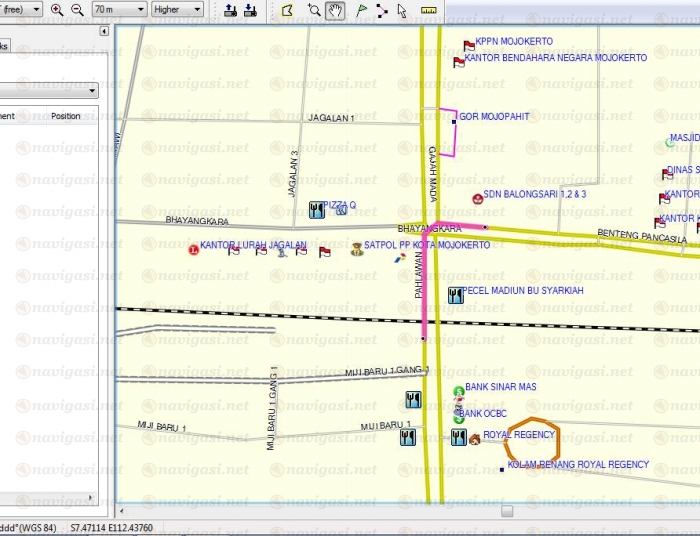The image size is (700, 536).
Task: Click the send to device icon
Action: coord(230,9)
